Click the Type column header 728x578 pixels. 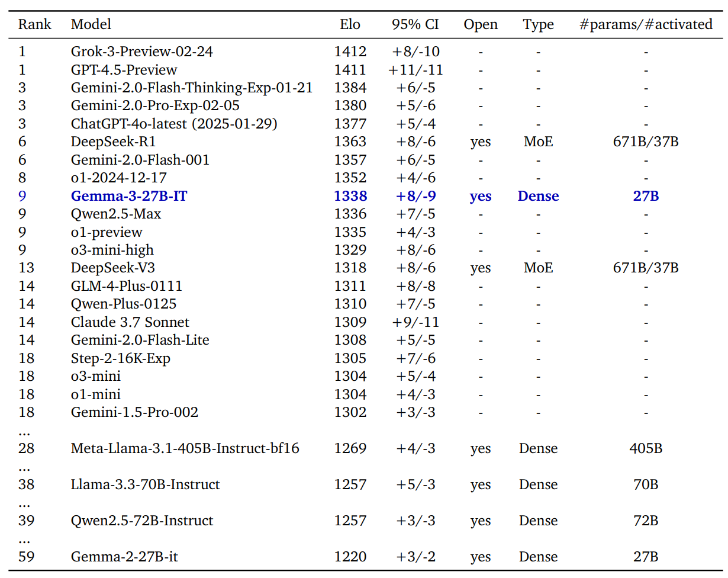pyautogui.click(x=539, y=25)
